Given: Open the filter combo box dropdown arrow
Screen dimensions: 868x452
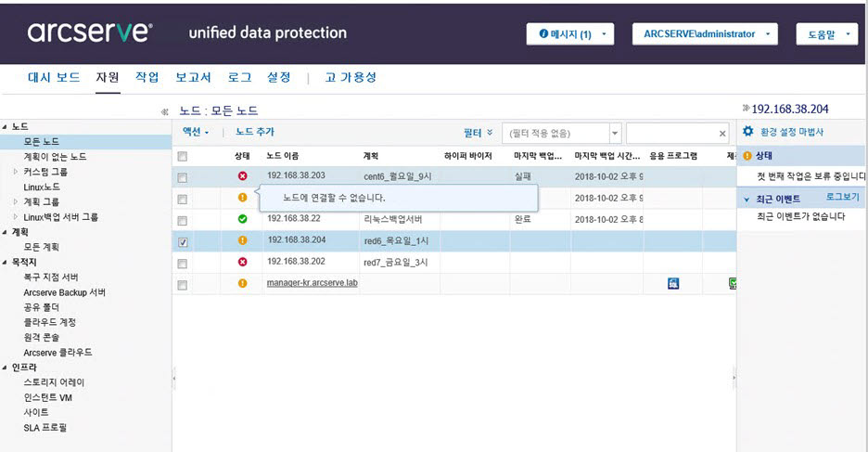Looking at the screenshot, I should (615, 134).
